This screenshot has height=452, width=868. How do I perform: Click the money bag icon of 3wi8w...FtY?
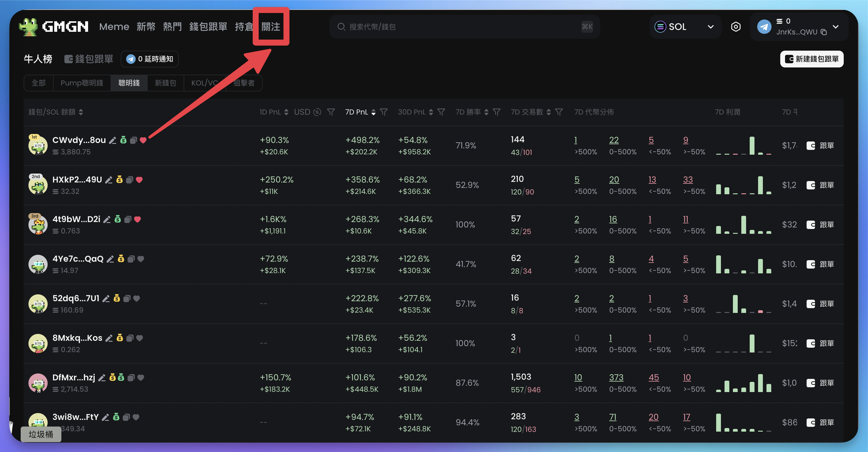click(x=116, y=417)
